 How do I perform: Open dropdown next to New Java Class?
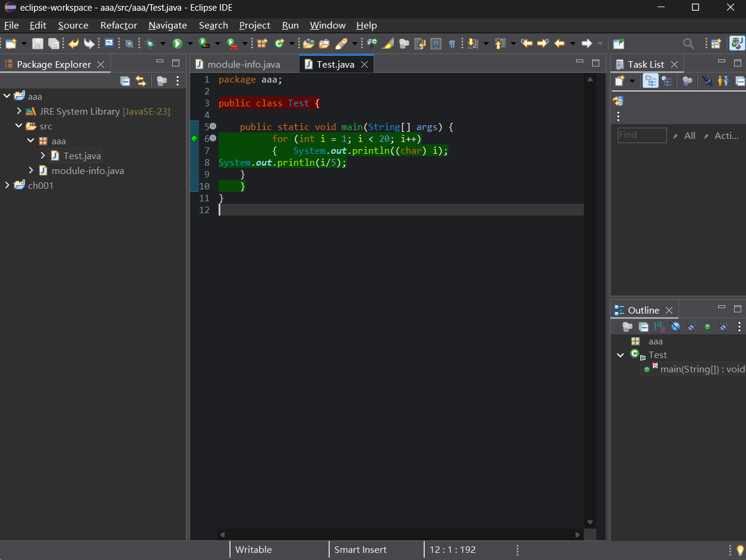[x=292, y=43]
